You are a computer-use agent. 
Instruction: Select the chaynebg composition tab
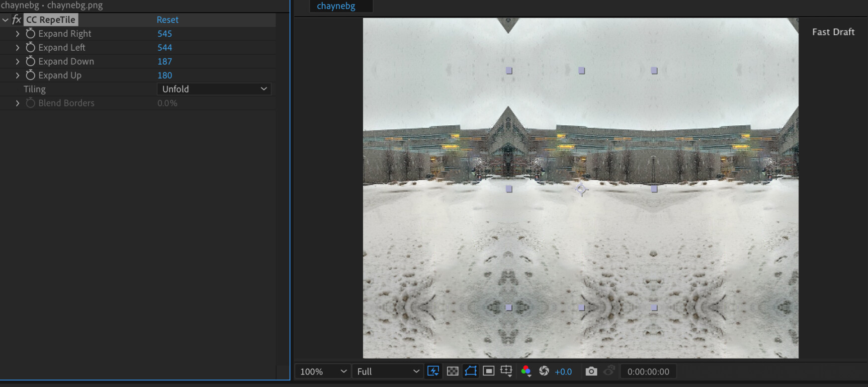(336, 6)
